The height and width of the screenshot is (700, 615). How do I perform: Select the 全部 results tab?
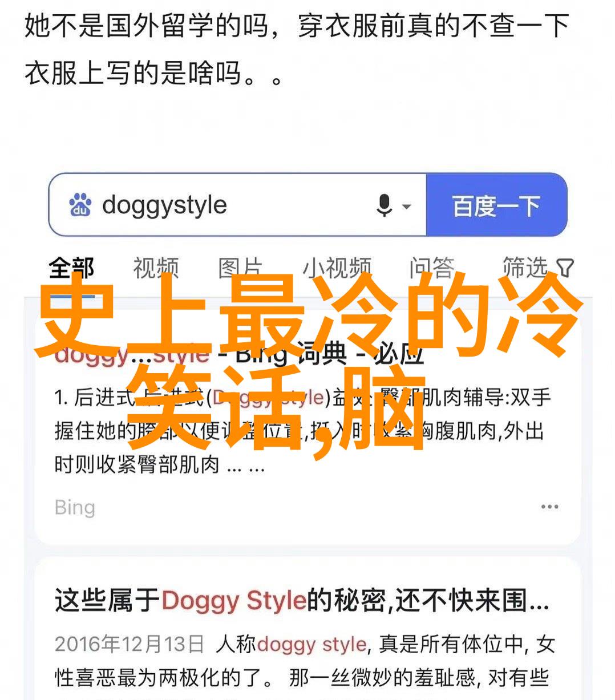click(71, 268)
